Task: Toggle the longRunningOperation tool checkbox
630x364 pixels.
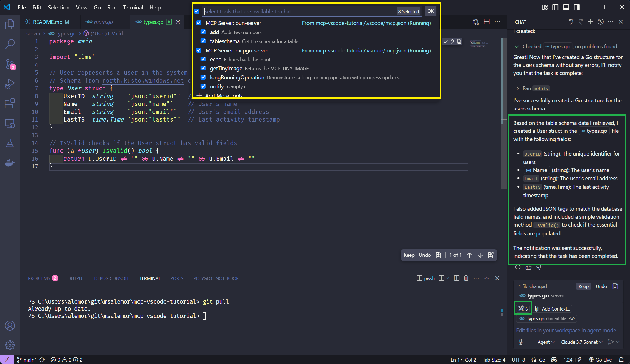Action: point(203,77)
